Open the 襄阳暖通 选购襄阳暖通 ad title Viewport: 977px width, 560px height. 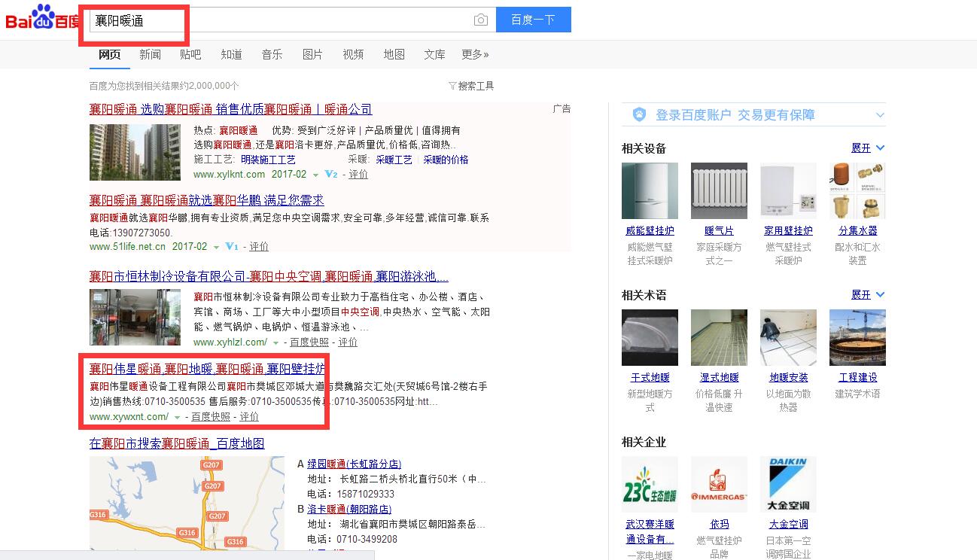(x=230, y=109)
